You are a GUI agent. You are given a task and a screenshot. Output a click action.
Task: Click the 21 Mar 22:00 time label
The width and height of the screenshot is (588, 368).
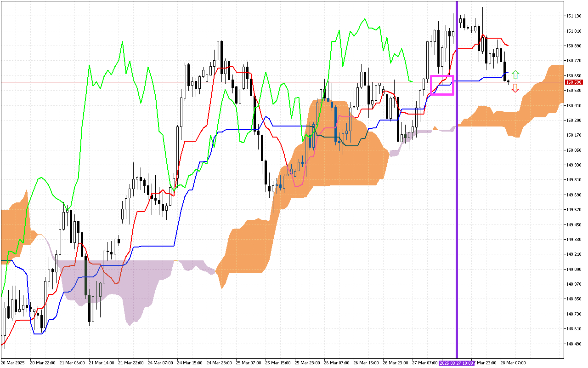tap(132, 363)
